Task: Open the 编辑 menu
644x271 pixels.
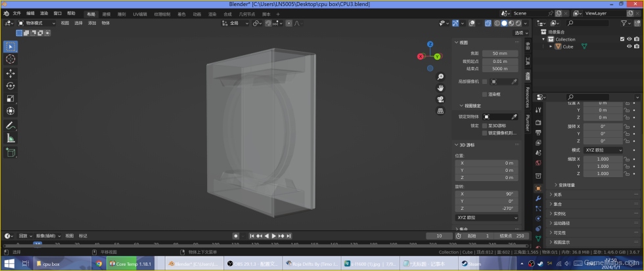Action: [30, 14]
